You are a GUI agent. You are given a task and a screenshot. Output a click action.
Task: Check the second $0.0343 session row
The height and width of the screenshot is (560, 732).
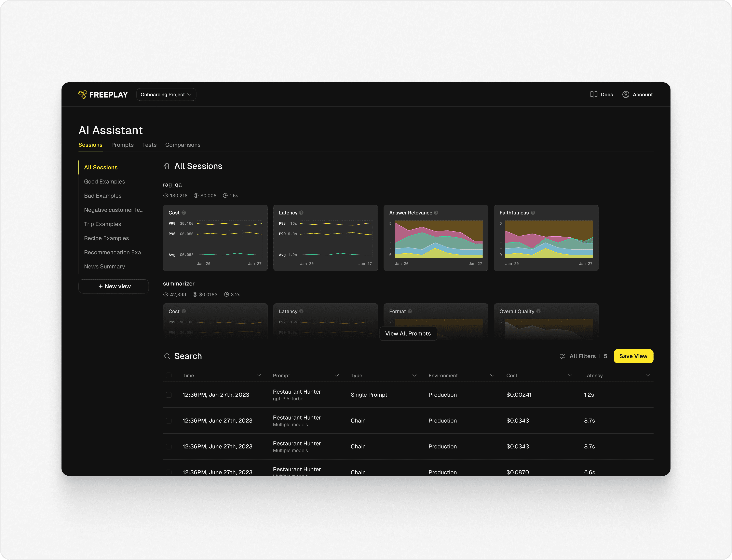click(x=169, y=447)
